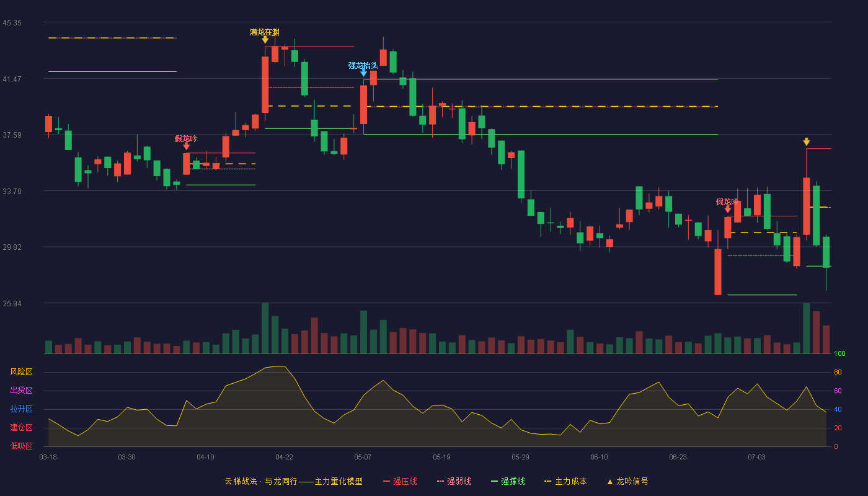Click the 出货区 zone label
Screen dimensions: 868x496
pos(21,391)
